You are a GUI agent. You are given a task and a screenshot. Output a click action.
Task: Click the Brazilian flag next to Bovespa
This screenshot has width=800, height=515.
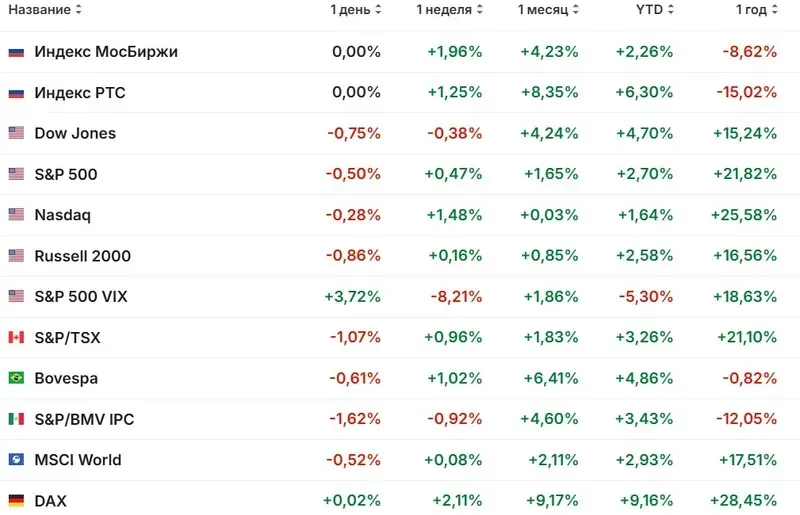[16, 379]
